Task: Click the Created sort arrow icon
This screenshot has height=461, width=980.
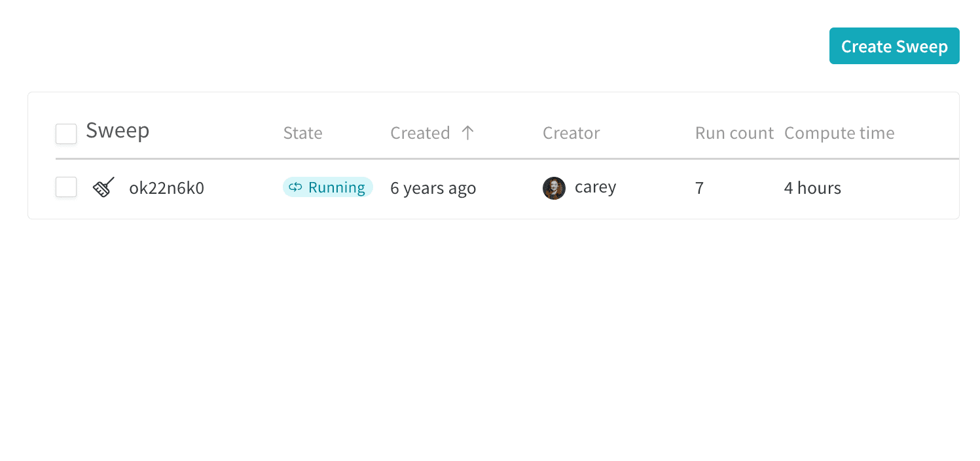Action: point(467,133)
